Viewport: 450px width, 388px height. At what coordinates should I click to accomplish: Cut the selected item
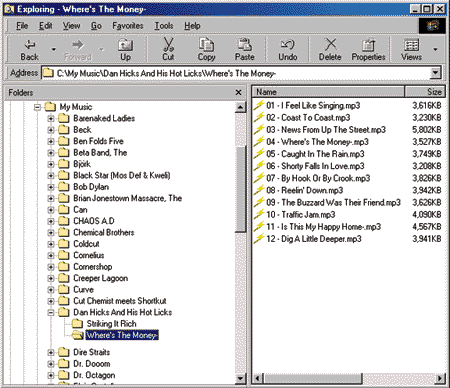click(168, 49)
